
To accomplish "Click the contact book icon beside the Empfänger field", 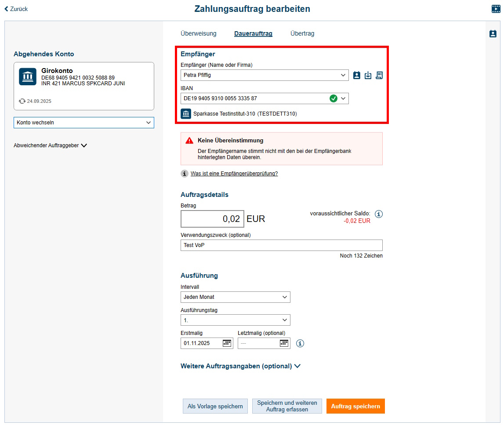I will click(x=357, y=75).
